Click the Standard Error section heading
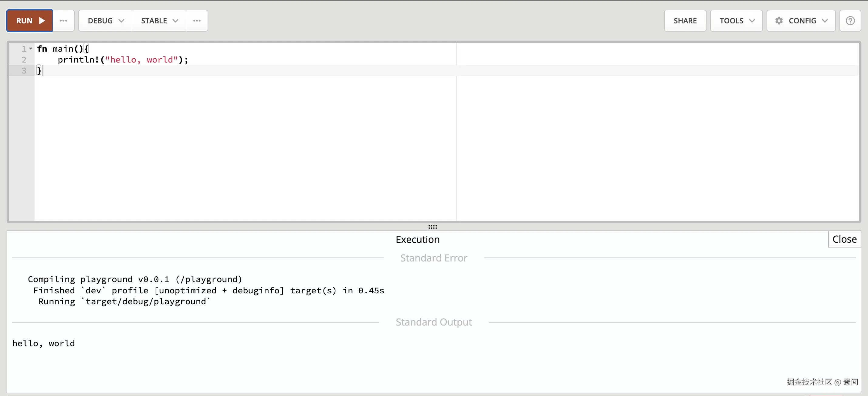This screenshot has width=868, height=396. click(x=433, y=258)
